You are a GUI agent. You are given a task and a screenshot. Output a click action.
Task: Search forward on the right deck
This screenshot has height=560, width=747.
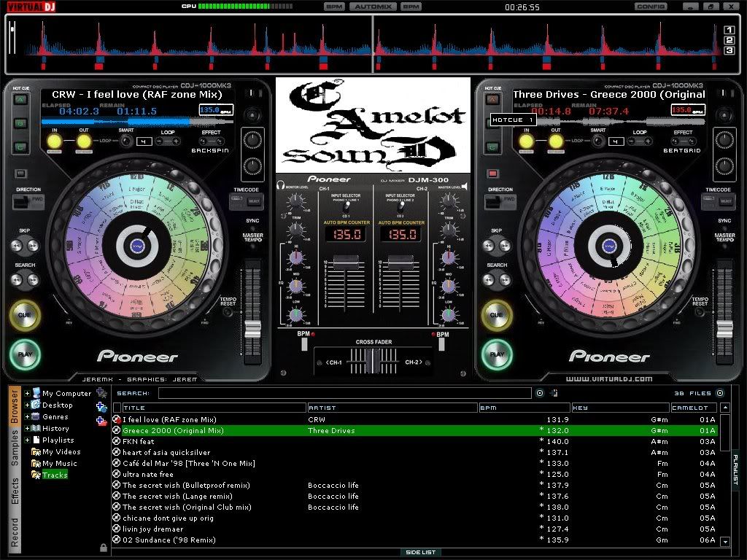505,279
